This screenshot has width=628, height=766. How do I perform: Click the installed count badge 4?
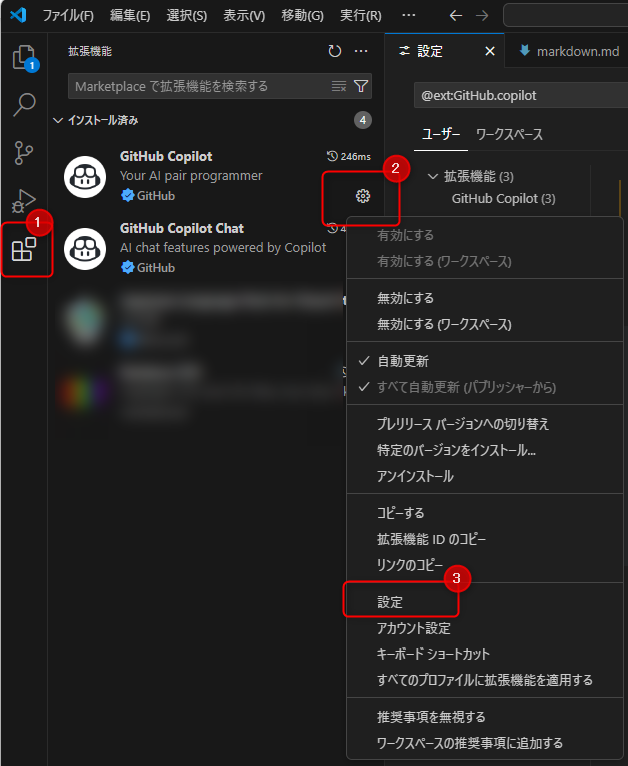[x=363, y=120]
